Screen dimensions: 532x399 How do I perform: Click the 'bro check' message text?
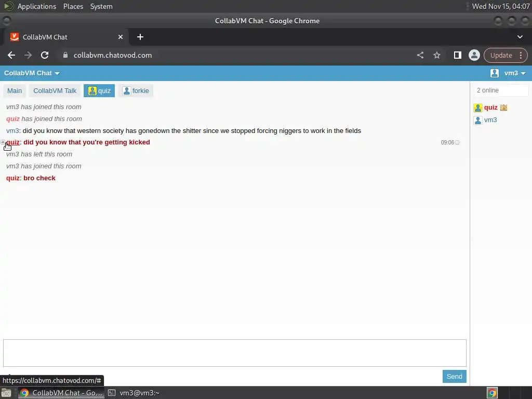39,178
